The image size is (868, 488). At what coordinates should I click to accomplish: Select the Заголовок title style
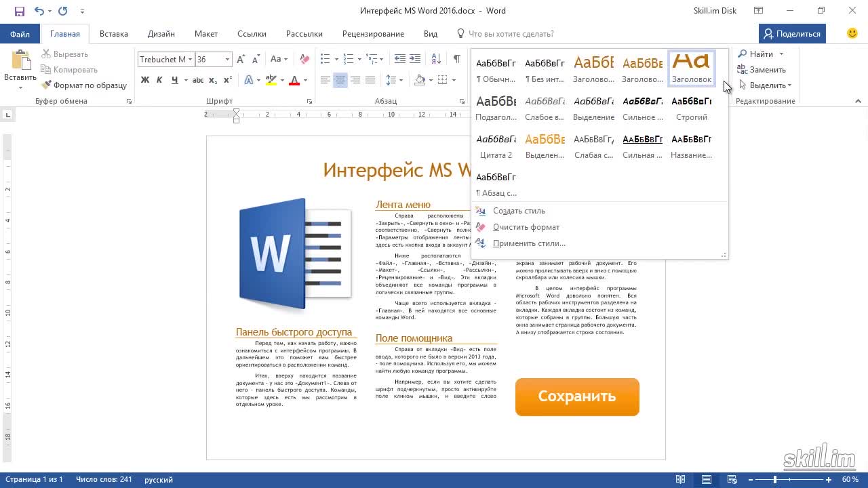[x=692, y=69]
